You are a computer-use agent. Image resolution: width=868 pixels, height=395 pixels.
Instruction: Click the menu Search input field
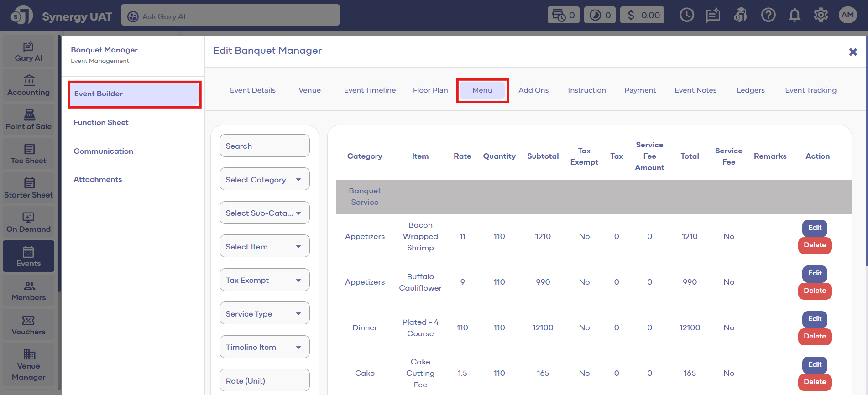pos(264,146)
